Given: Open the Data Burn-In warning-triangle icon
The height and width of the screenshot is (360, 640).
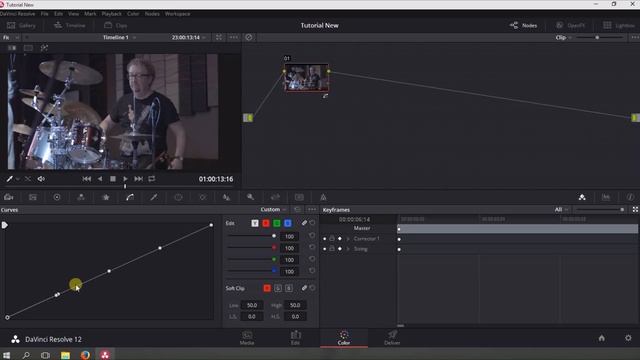Looking at the screenshot, I should pos(323,197).
